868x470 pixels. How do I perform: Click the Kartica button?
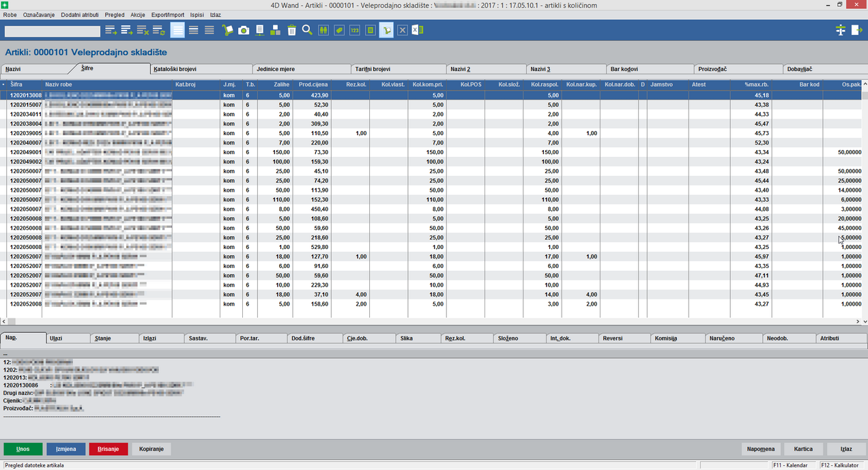[x=803, y=449]
